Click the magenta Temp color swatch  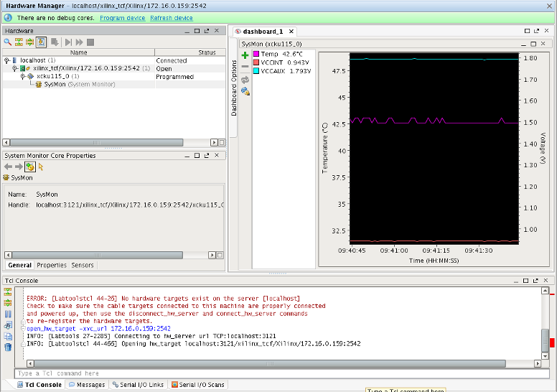point(256,54)
